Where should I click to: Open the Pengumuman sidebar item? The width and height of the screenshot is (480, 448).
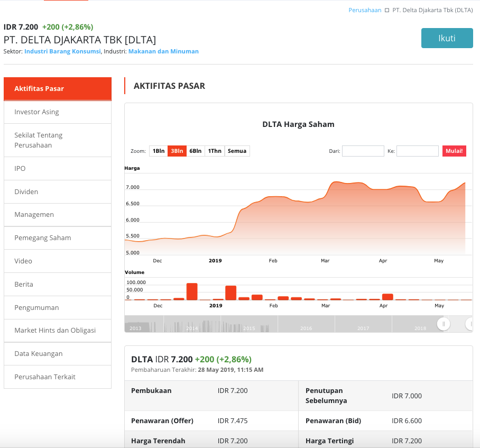(x=58, y=308)
